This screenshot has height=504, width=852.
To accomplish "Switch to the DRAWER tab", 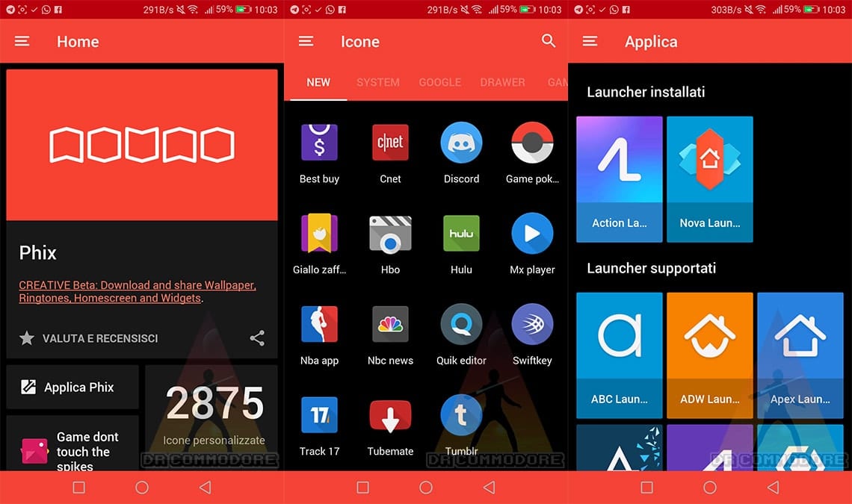I will (x=503, y=82).
